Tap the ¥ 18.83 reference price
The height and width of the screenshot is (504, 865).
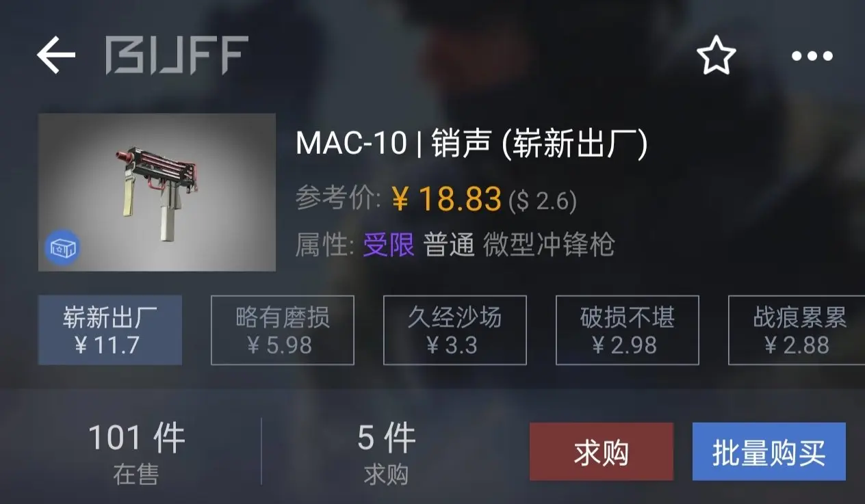pos(447,199)
